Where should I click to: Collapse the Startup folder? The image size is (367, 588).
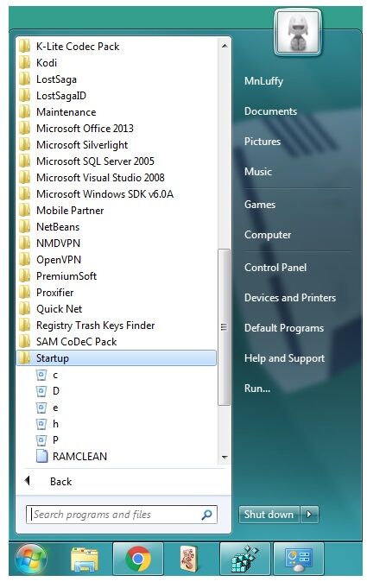pyautogui.click(x=117, y=358)
